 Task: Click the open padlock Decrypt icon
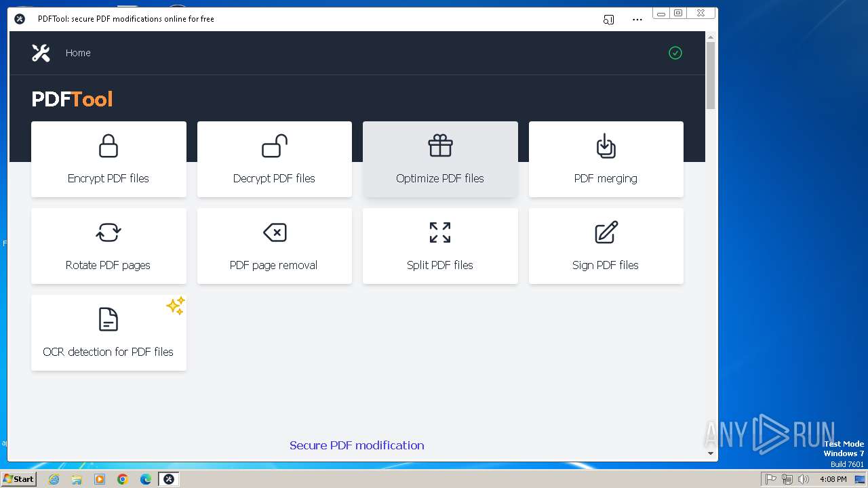tap(274, 146)
